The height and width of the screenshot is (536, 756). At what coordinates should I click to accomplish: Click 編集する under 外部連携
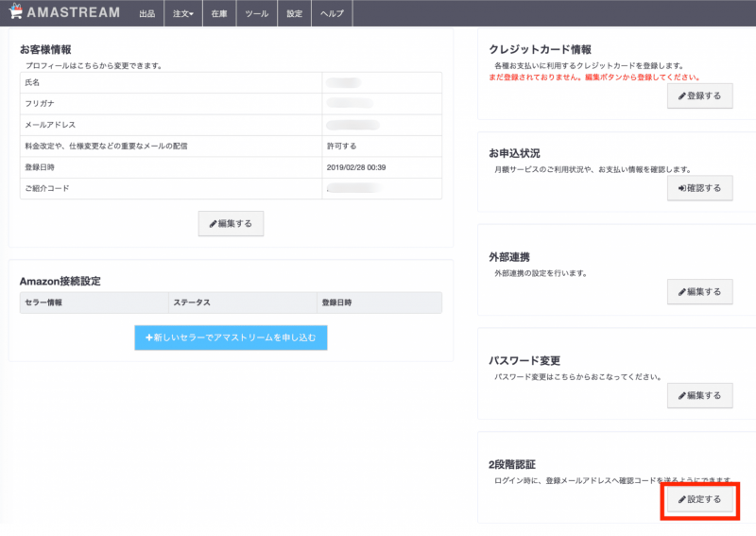700,291
